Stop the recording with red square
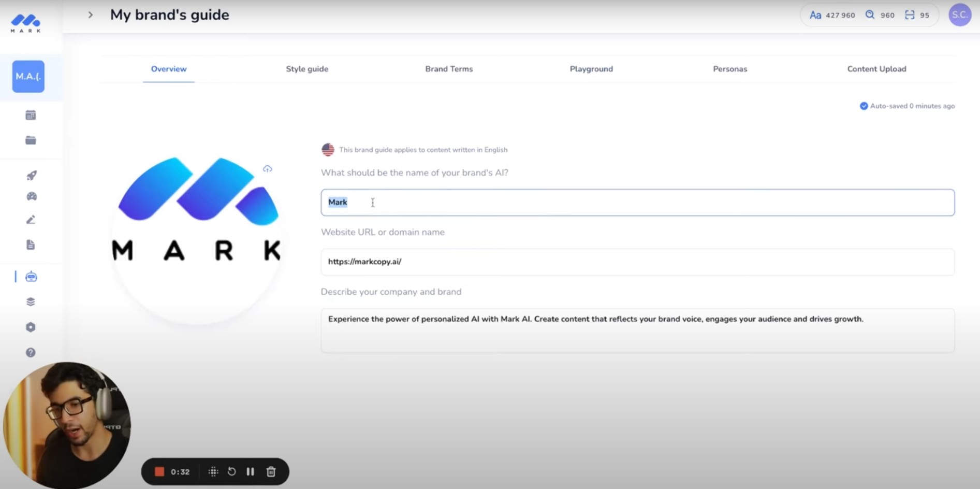Image resolution: width=980 pixels, height=489 pixels. (x=159, y=471)
